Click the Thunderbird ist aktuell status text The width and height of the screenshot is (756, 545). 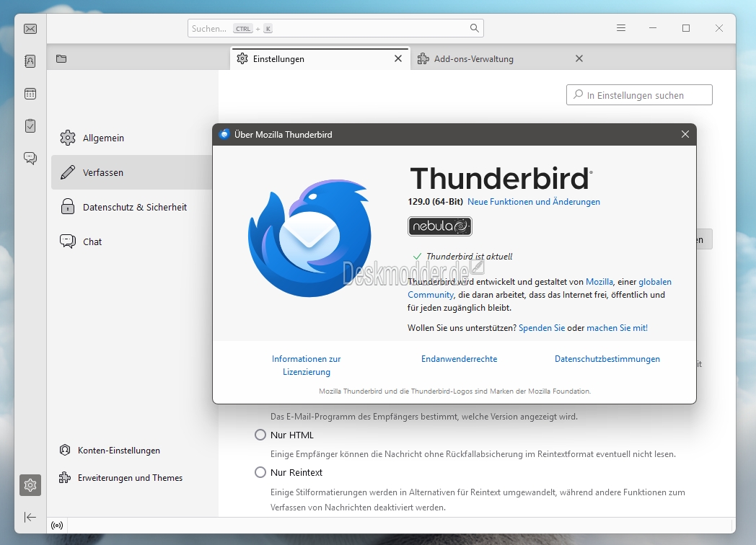point(469,257)
